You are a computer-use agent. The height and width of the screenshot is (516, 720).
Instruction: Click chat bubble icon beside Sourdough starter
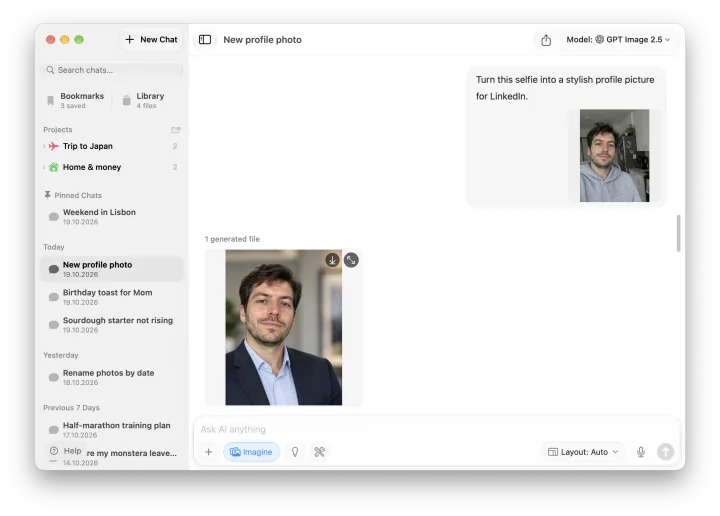point(54,325)
